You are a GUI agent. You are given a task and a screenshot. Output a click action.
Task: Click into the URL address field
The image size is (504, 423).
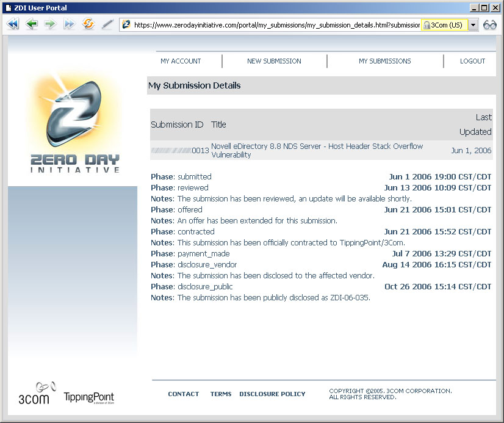pos(275,25)
